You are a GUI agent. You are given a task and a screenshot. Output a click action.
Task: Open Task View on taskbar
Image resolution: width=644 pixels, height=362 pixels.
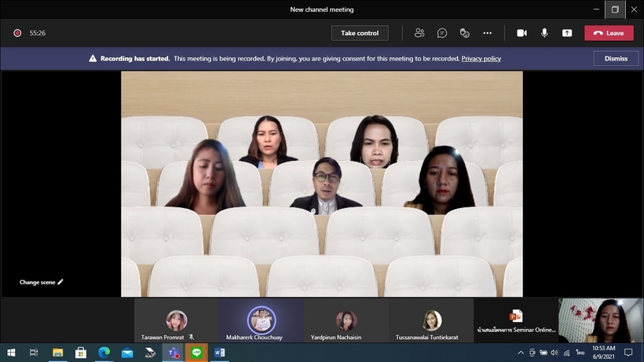coord(34,353)
